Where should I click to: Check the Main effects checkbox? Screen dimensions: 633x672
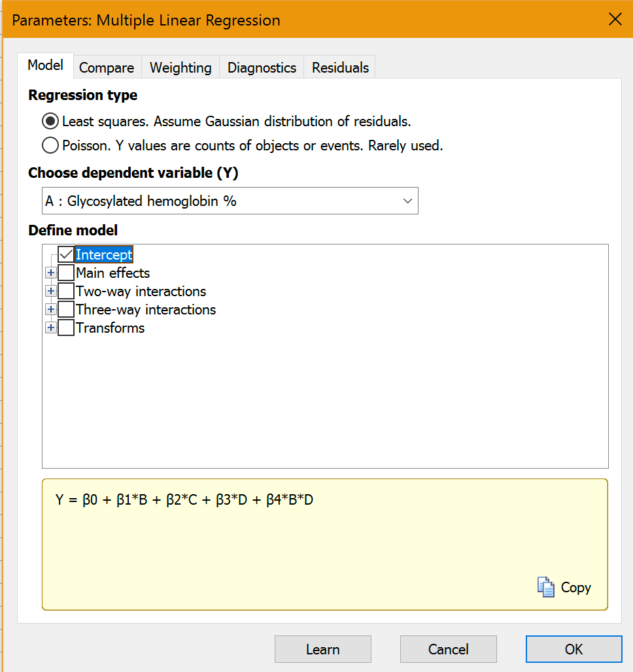point(66,273)
